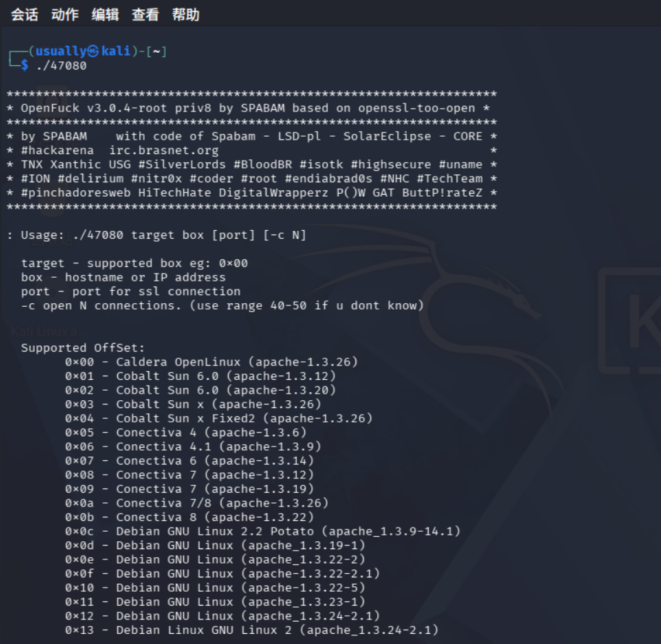
Task: Open the 编辑 menu
Action: [105, 14]
